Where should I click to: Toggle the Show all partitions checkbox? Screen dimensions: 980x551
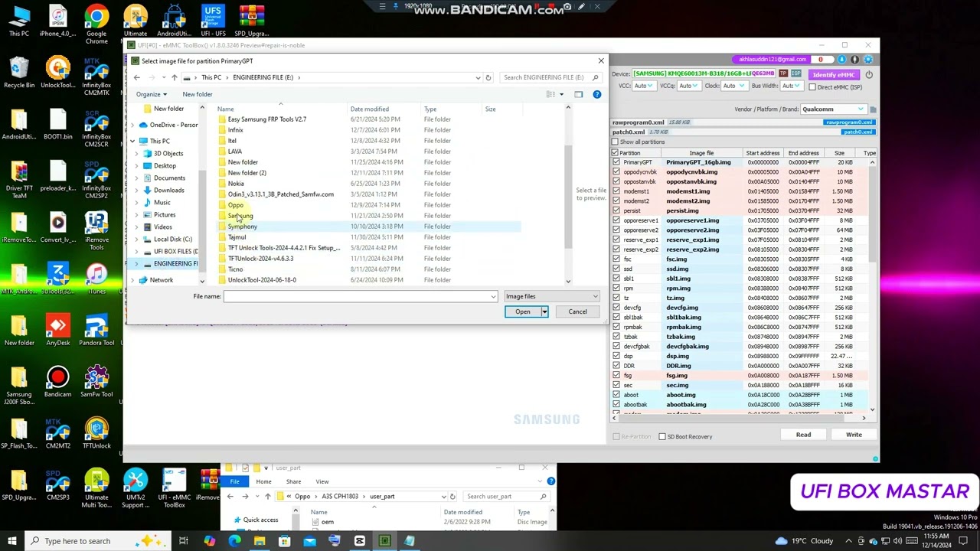point(615,142)
